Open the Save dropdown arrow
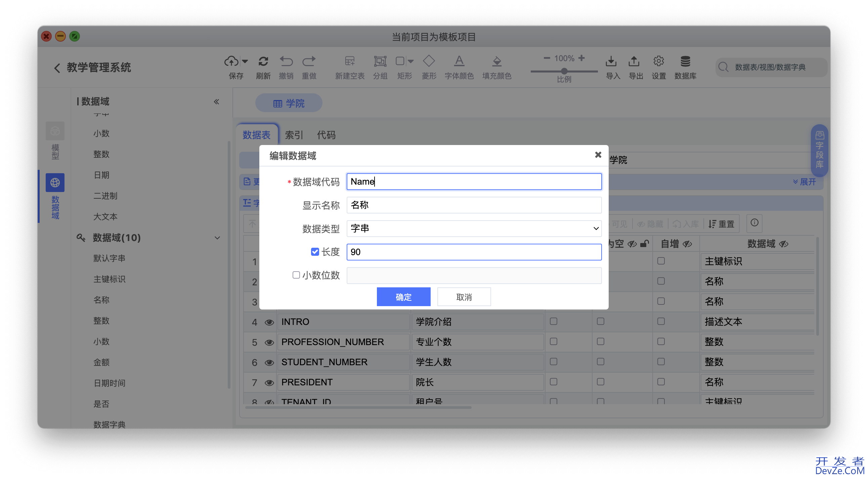The width and height of the screenshot is (868, 478). pyautogui.click(x=245, y=61)
